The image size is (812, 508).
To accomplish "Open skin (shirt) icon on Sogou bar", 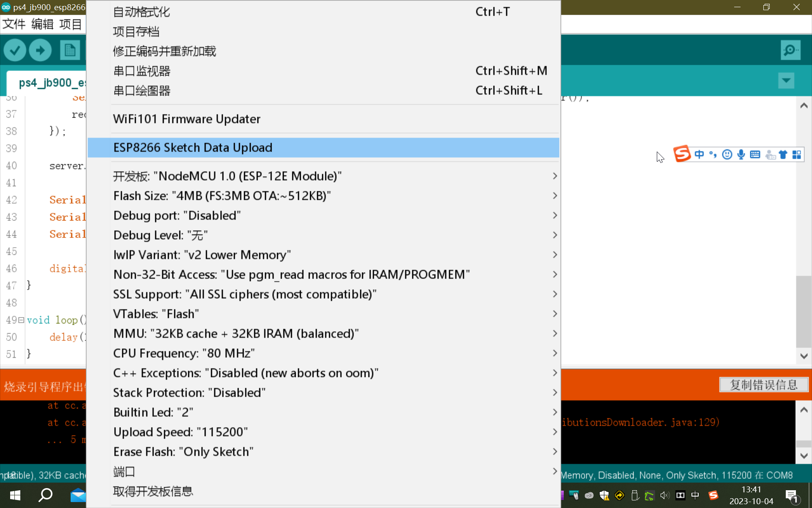I will 783,155.
